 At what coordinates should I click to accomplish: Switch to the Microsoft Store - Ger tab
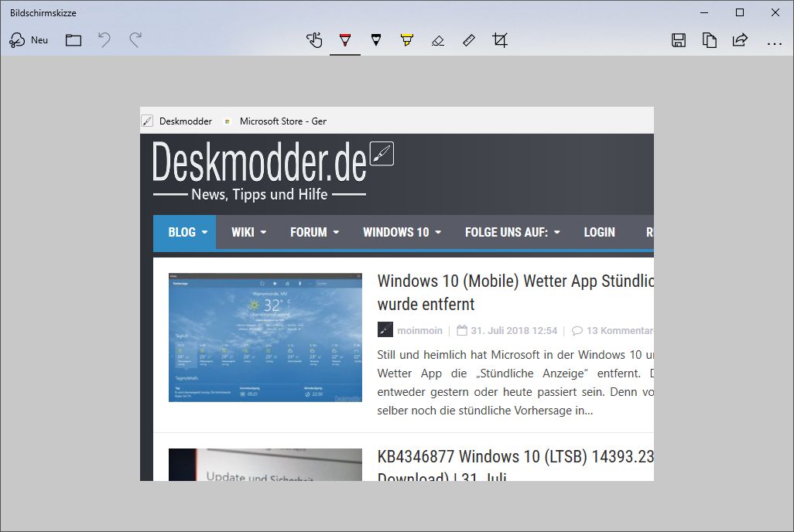tap(276, 121)
